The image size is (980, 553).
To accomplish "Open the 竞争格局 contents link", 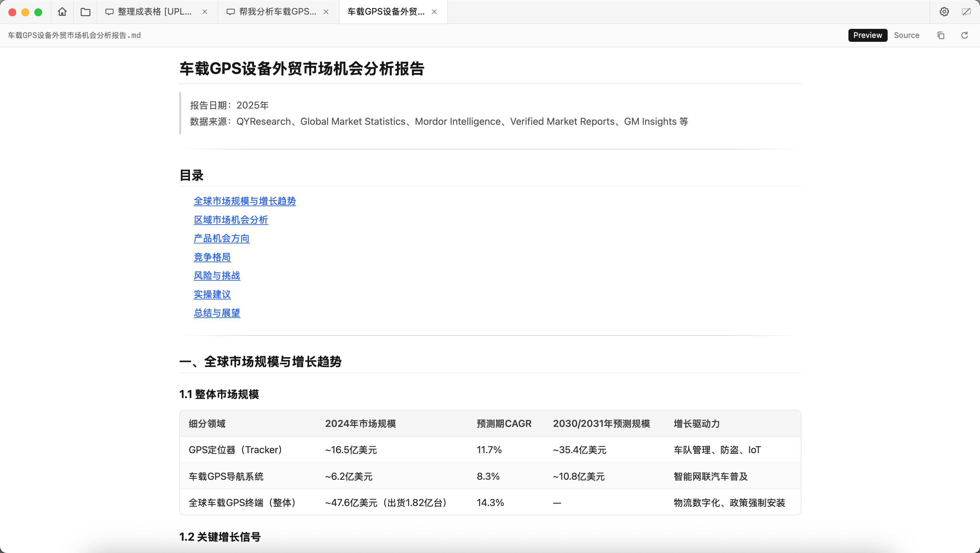I will point(212,257).
